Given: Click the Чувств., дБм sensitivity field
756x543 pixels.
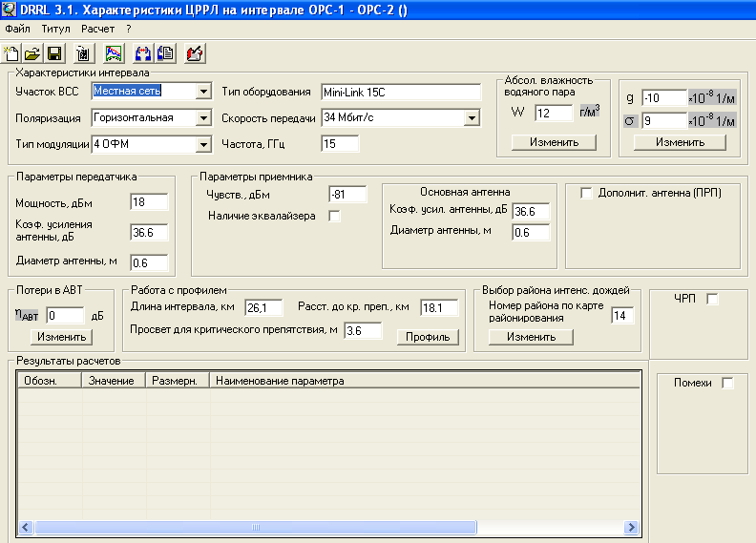Looking at the screenshot, I should (347, 195).
